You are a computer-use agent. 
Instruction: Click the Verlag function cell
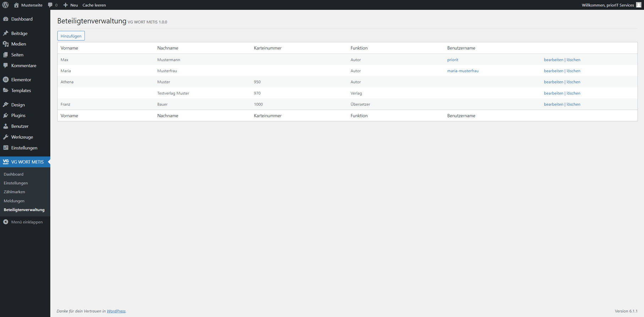pyautogui.click(x=356, y=93)
